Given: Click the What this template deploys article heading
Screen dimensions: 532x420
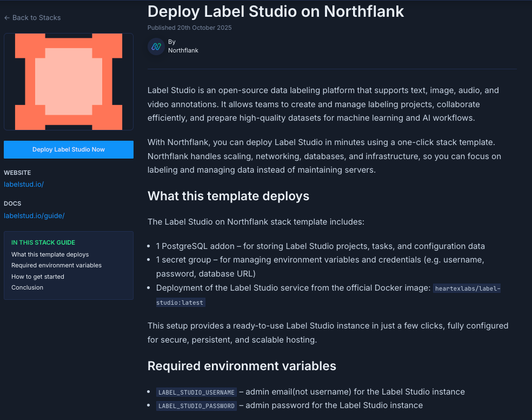Looking at the screenshot, I should coord(228,196).
